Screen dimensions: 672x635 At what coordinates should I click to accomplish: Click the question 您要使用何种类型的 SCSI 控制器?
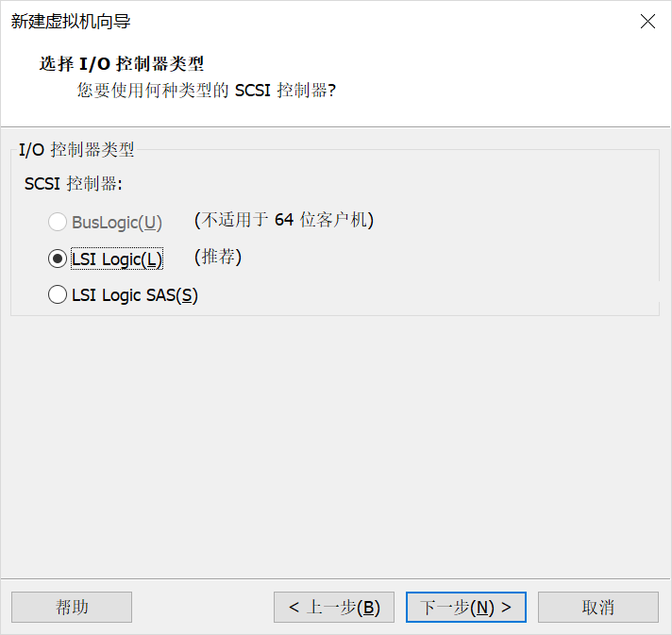pos(207,91)
